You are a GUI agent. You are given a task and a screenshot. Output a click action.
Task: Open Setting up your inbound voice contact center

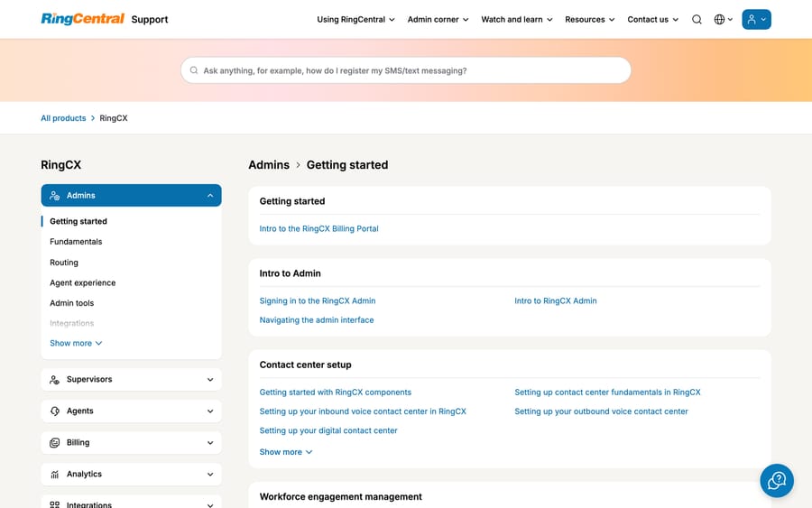click(x=363, y=411)
